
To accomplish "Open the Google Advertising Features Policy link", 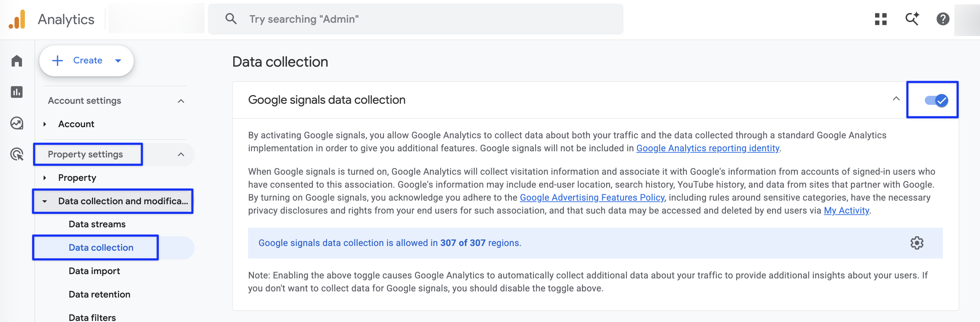I will click(592, 198).
